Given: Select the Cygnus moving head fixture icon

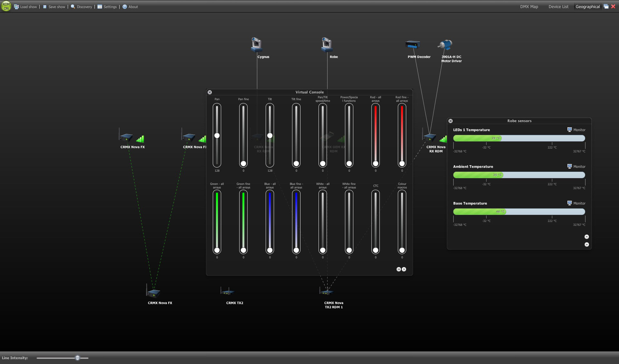Looking at the screenshot, I should point(256,45).
